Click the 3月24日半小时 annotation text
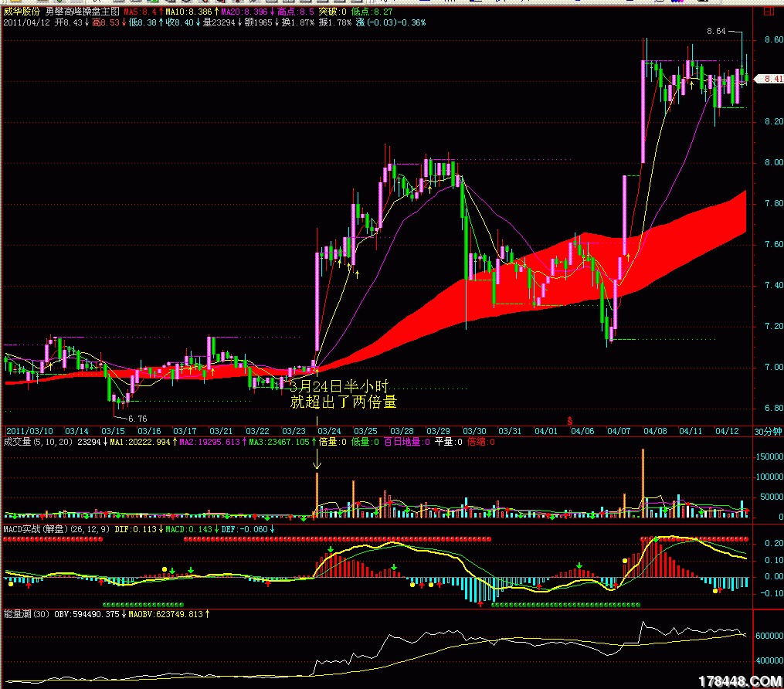 [340, 386]
